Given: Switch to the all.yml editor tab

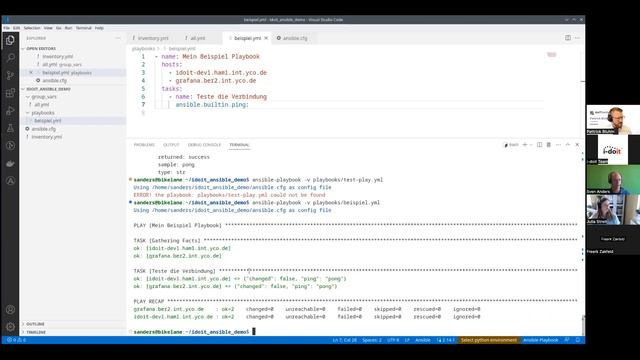Looking at the screenshot, I should pyautogui.click(x=198, y=38).
